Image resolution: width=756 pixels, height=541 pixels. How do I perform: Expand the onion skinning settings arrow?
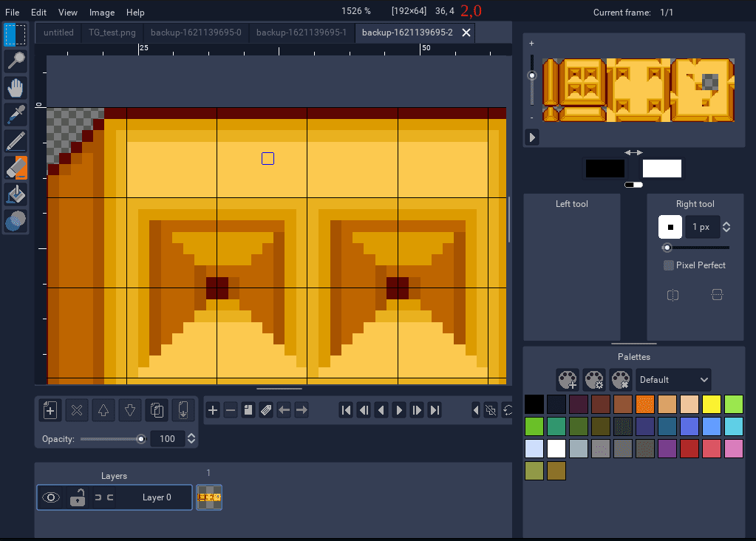tap(476, 410)
